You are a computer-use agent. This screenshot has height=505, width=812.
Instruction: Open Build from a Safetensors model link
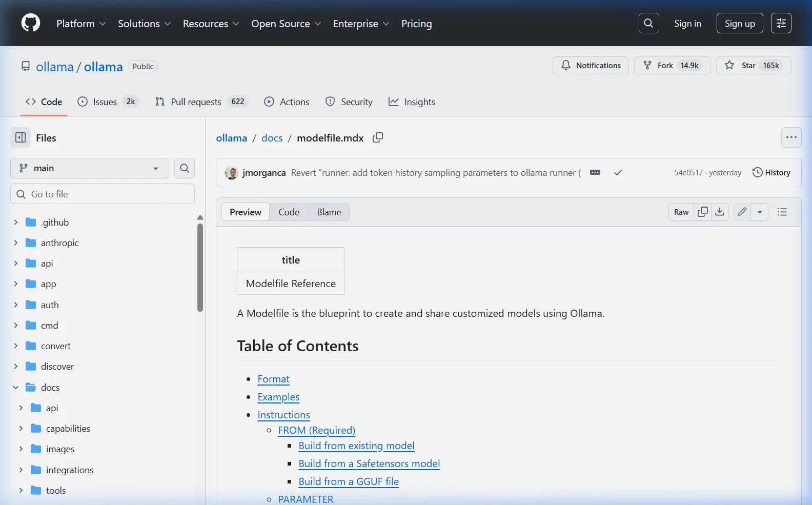coord(369,463)
